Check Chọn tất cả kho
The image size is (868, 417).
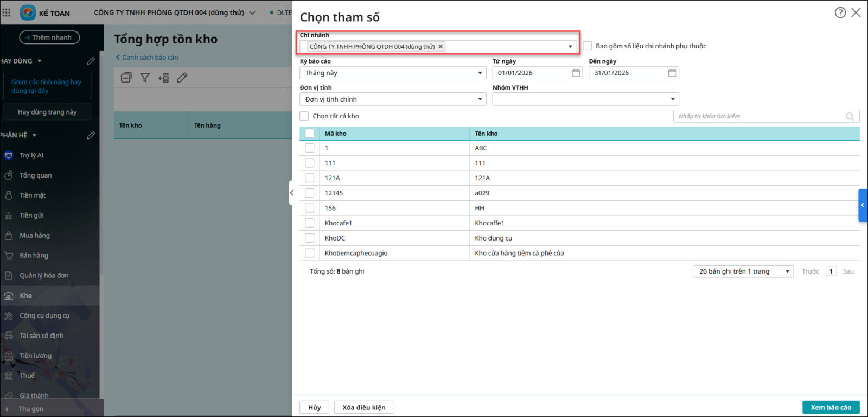(304, 116)
